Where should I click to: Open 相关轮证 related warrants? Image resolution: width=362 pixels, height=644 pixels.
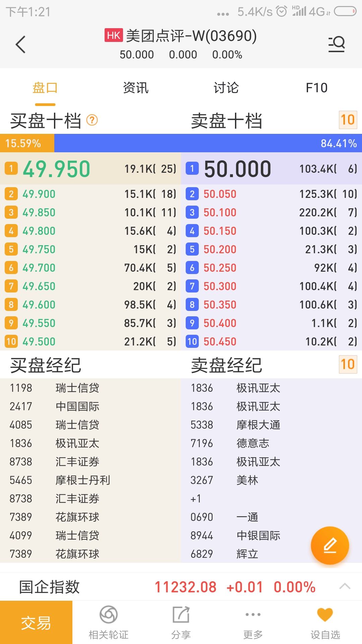(109, 623)
